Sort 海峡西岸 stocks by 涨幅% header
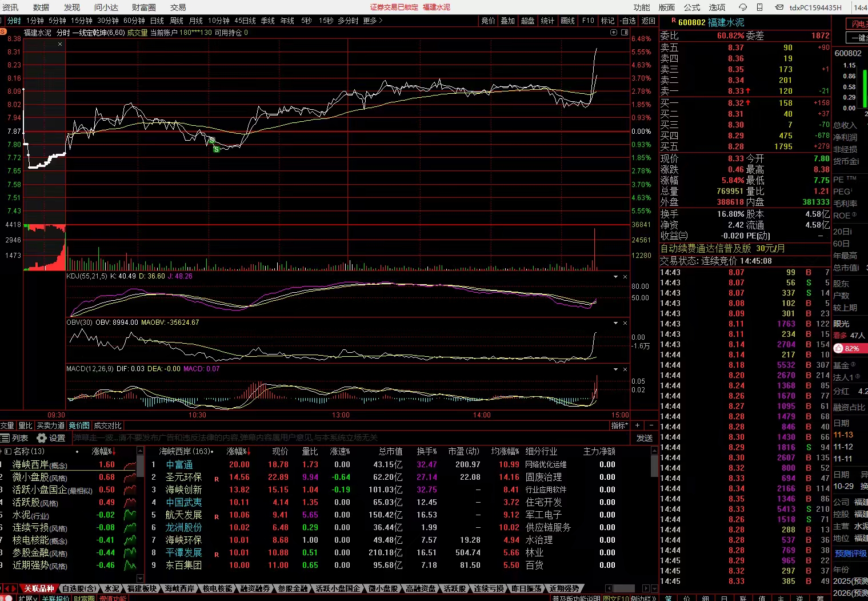Viewport: 868px width, 601px height. tap(239, 452)
